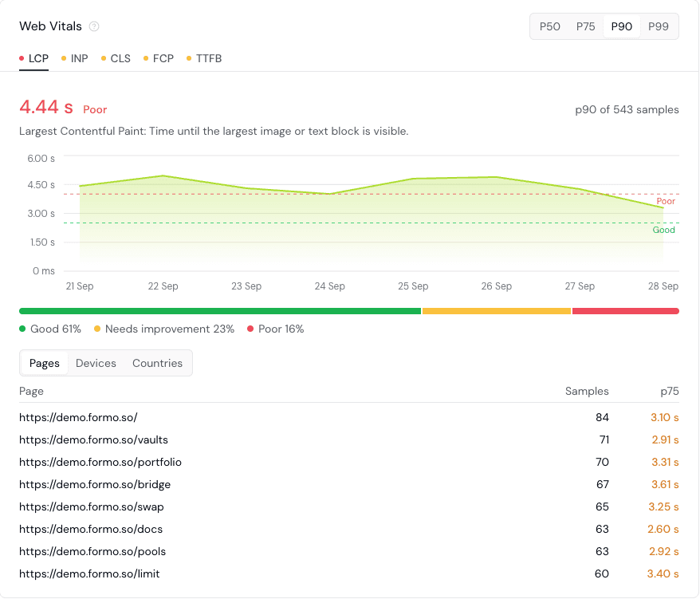Show the Countries breakdown tab
This screenshot has height=599, width=700.
point(157,363)
